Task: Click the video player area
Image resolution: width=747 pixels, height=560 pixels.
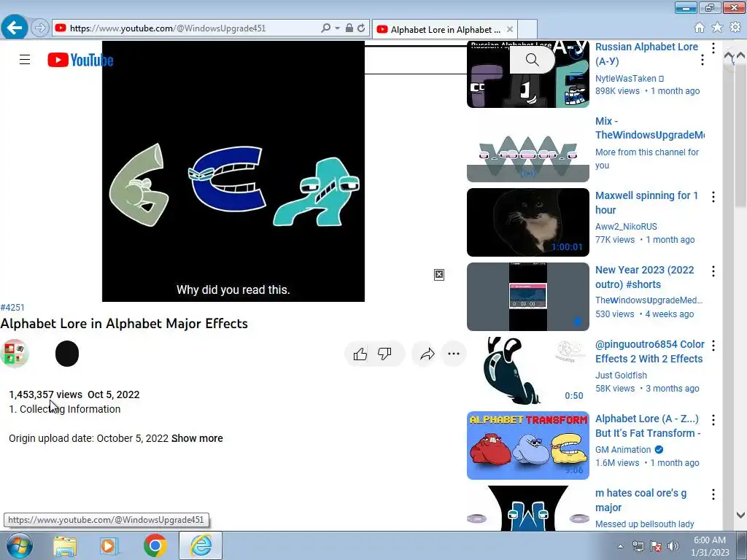Action: pos(233,171)
